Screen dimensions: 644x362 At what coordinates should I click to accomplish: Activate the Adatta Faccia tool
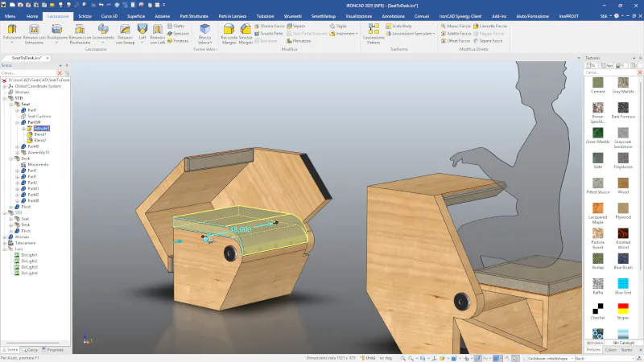coord(456,33)
